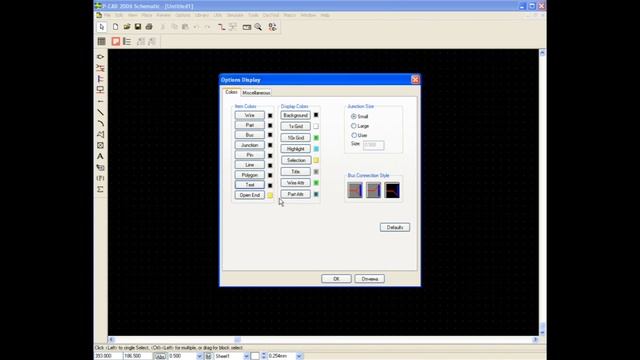Click the Highlight color button
This screenshot has height=360, width=640.
(x=296, y=149)
